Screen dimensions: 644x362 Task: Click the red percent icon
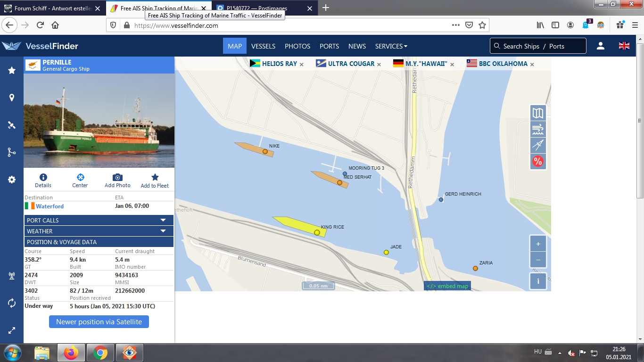(538, 162)
